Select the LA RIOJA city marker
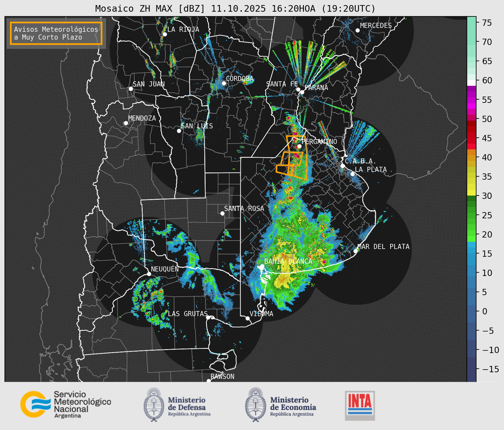 [x=165, y=34]
